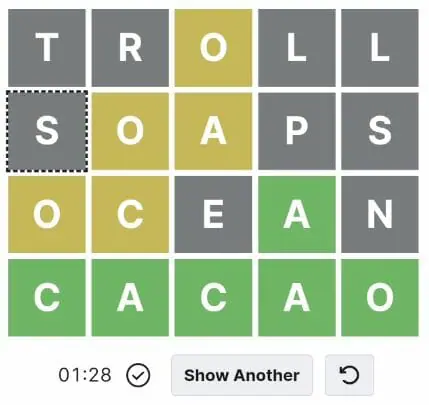Image resolution: width=429 pixels, height=405 pixels.
Task: Click the gray N tile in OCEAN
Action: (x=380, y=214)
